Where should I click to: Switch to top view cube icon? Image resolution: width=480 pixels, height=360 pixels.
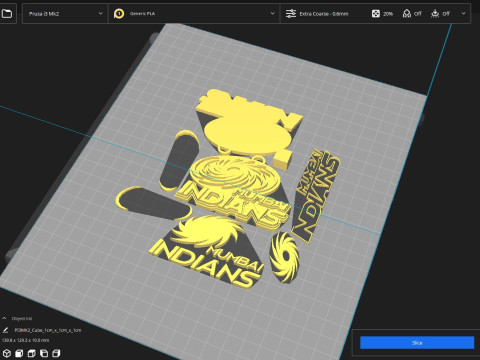[x=31, y=353]
